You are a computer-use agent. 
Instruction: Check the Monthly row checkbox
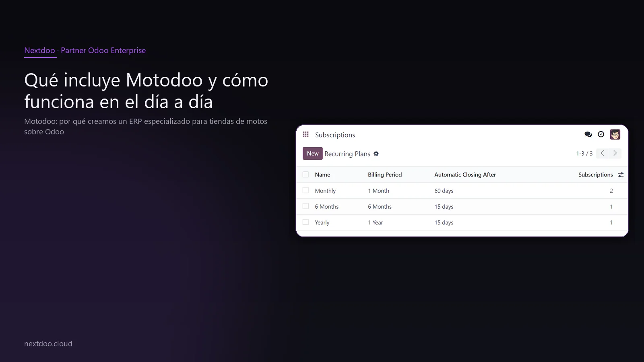tap(305, 190)
